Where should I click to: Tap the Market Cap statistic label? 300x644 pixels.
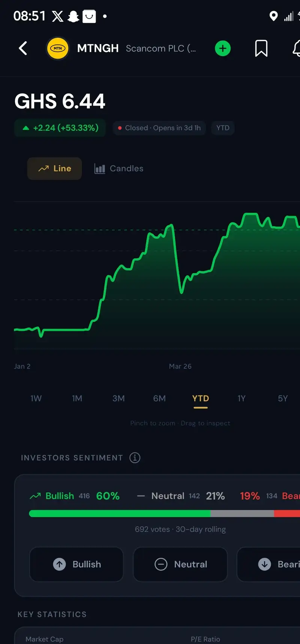[45, 639]
